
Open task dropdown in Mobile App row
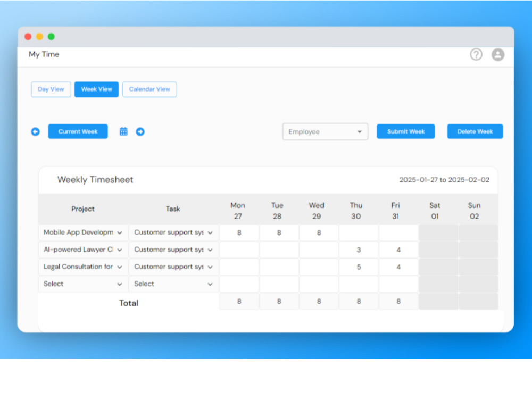coord(173,233)
